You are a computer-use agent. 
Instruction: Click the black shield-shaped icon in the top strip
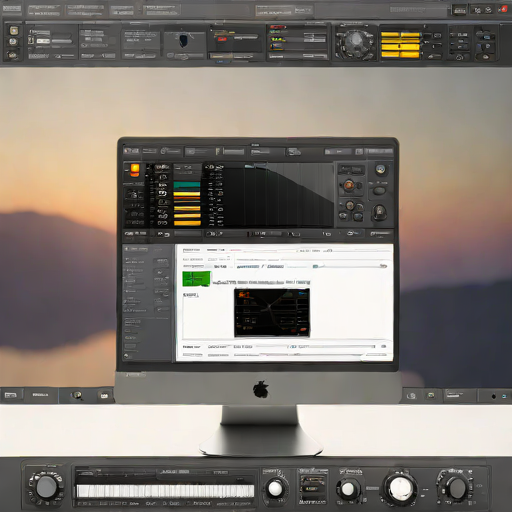tap(183, 40)
